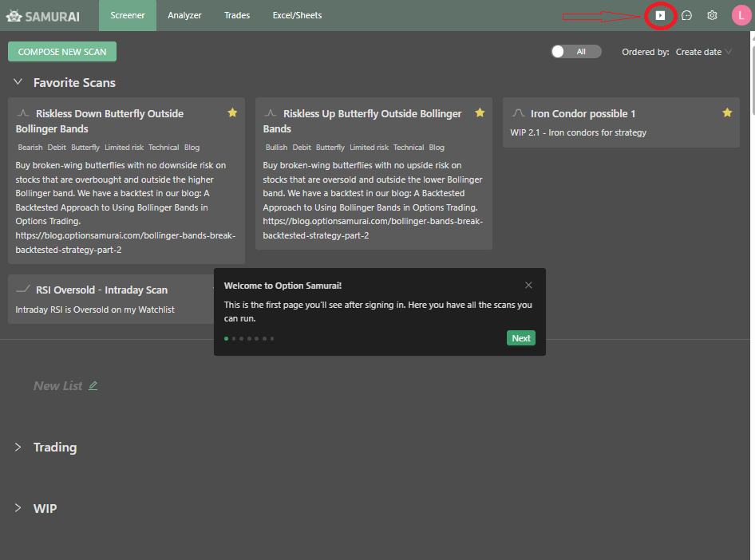Click the video tutorial play icon
This screenshot has height=560, width=755.
click(x=660, y=15)
